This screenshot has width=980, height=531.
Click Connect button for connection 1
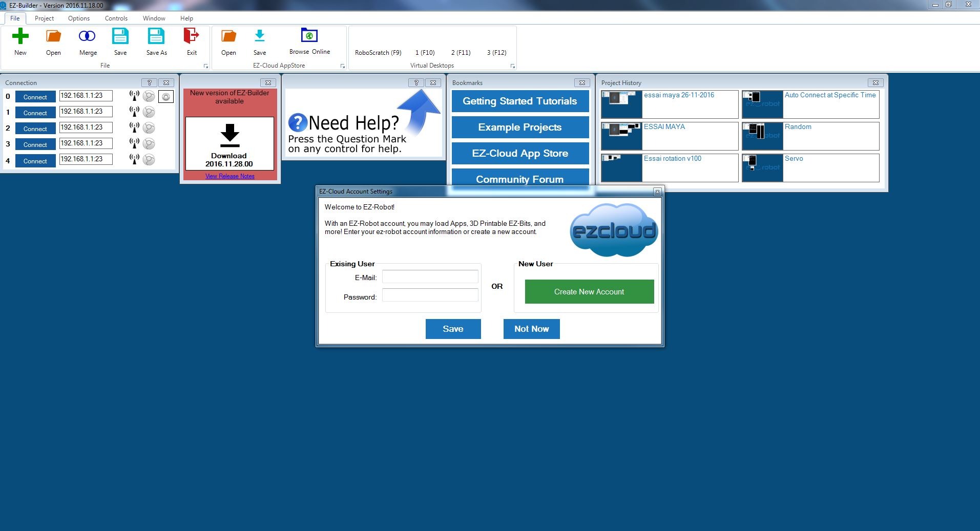[35, 113]
